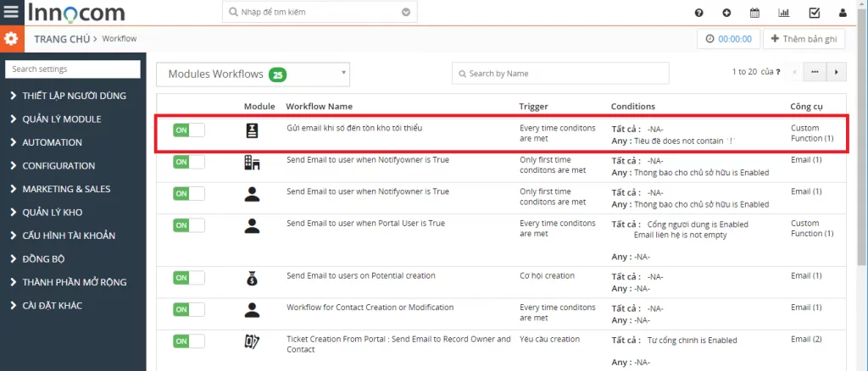The width and height of the screenshot is (868, 371).
Task: Click the quick create plus icon
Action: pyautogui.click(x=726, y=13)
